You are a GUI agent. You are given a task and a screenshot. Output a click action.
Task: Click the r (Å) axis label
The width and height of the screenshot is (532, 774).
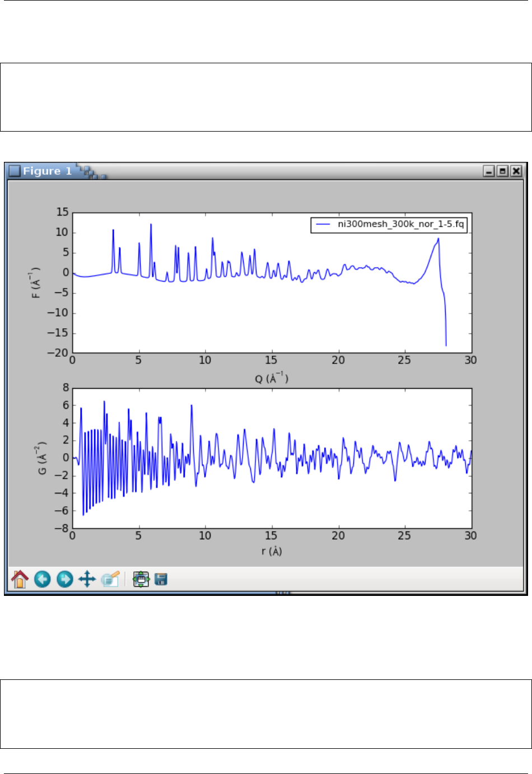(x=272, y=551)
